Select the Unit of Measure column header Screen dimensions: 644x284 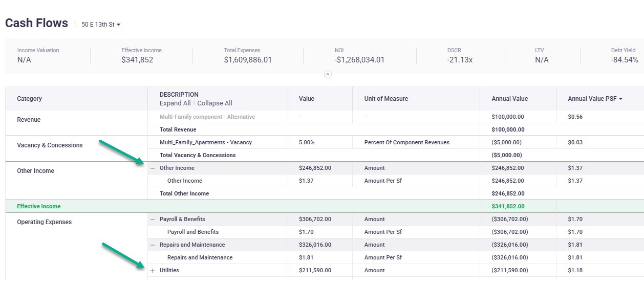[x=386, y=99]
